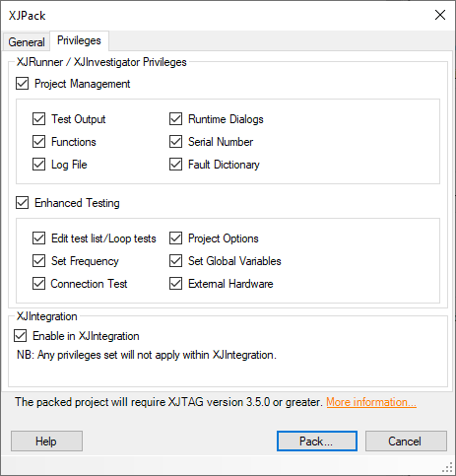Image resolution: width=456 pixels, height=476 pixels.
Task: Cancel the XJPack dialog
Action: coord(406,442)
